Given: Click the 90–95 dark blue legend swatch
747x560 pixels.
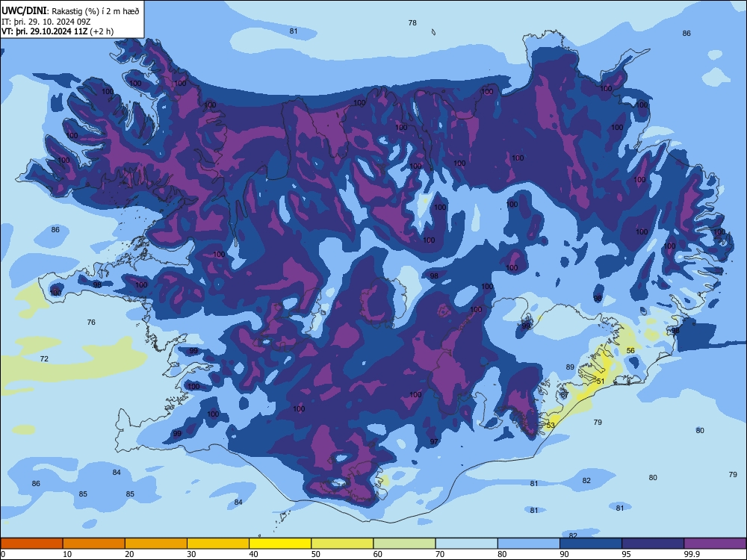Looking at the screenshot, I should click(x=591, y=544).
